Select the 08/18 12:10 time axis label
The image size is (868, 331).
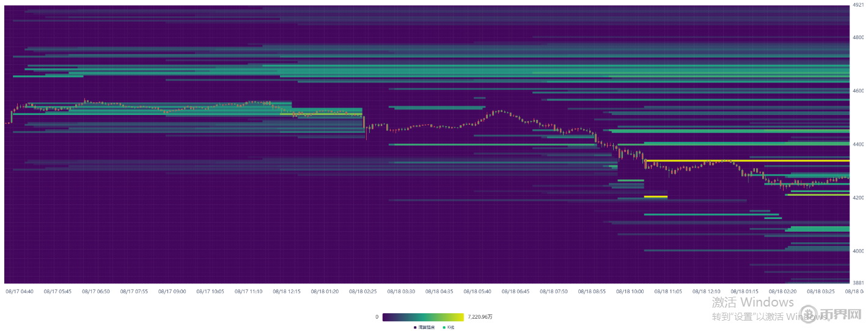(706, 292)
